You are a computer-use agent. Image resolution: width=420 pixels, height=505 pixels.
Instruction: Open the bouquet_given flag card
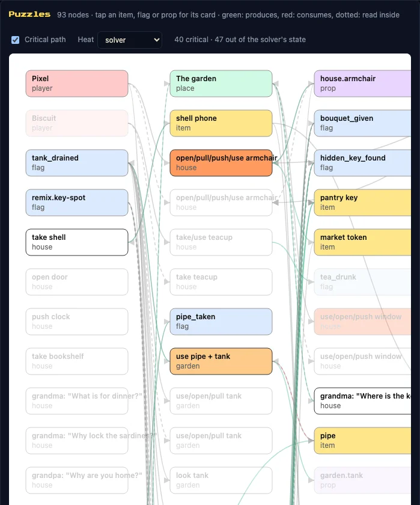(362, 123)
